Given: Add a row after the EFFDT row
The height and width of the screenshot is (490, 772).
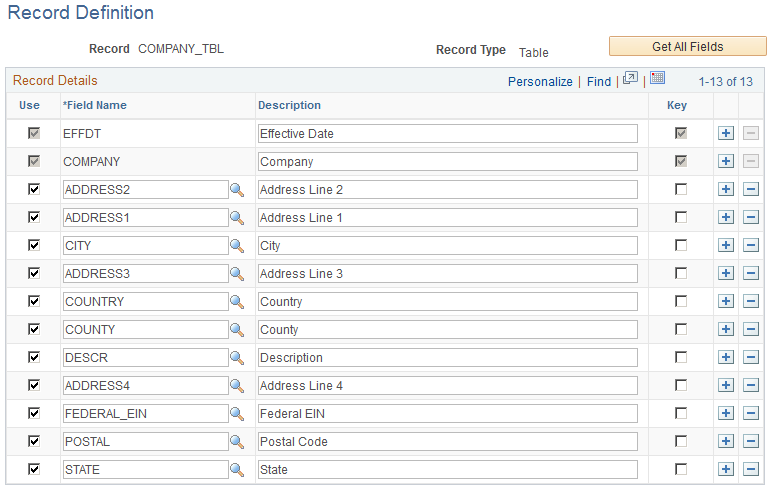Looking at the screenshot, I should (726, 133).
